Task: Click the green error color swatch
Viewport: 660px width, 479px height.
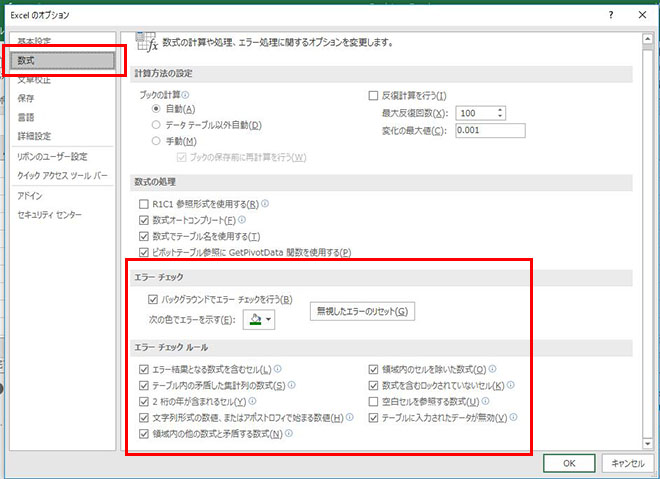Action: tap(255, 319)
